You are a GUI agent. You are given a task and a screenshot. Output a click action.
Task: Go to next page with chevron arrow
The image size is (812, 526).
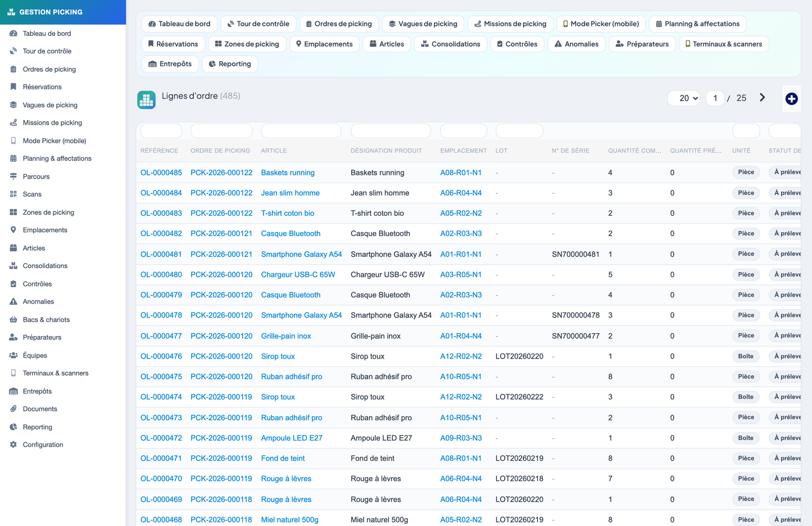pyautogui.click(x=762, y=98)
